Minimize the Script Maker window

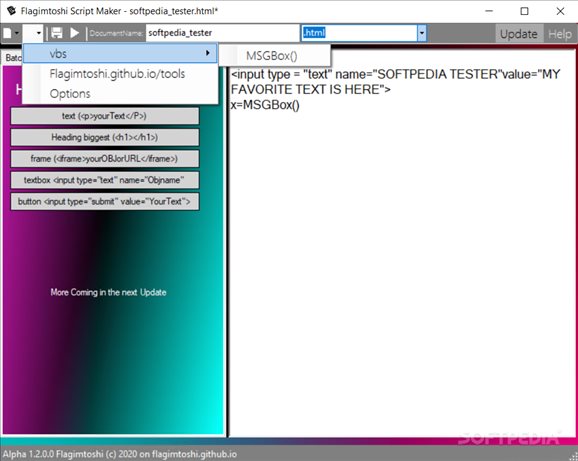click(x=489, y=11)
